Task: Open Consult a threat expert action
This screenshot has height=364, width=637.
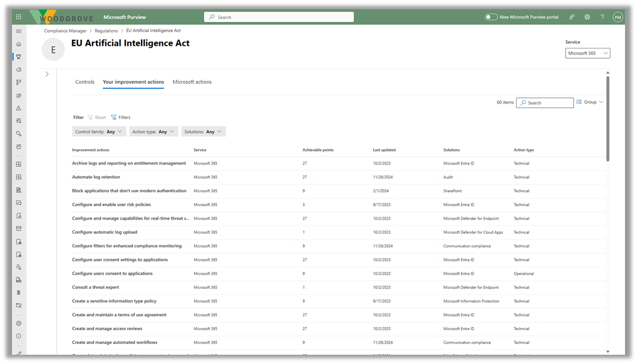Action: [95, 287]
